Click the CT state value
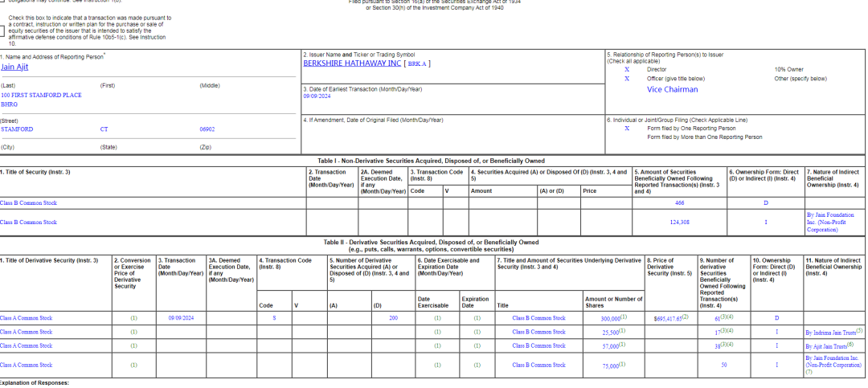Image resolution: width=868 pixels, height=388 pixels. 104,129
